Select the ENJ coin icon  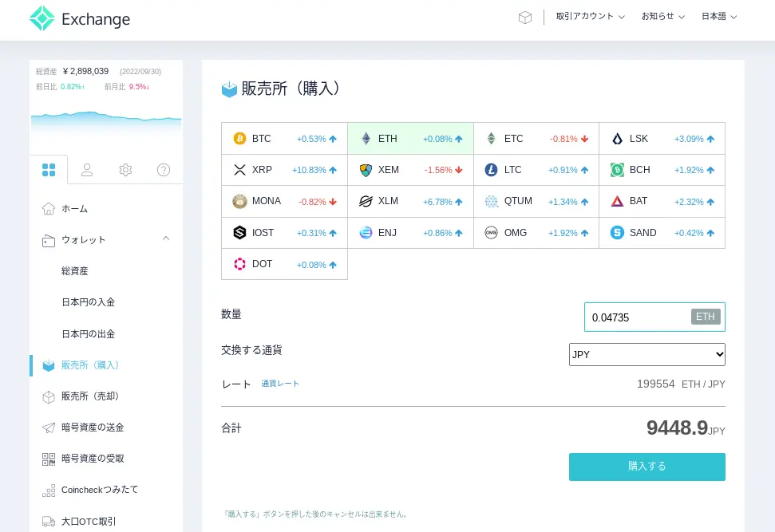coord(366,233)
